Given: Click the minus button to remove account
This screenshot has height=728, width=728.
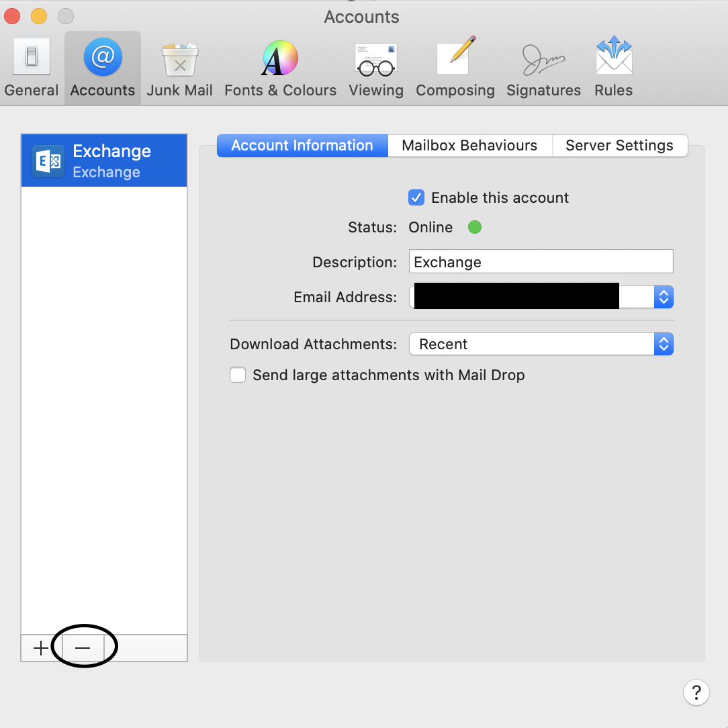Looking at the screenshot, I should pos(83,648).
